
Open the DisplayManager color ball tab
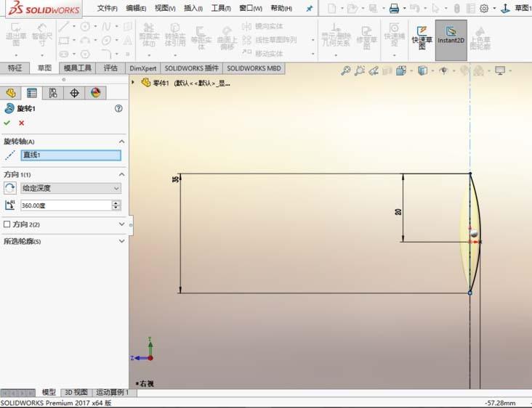pos(96,93)
